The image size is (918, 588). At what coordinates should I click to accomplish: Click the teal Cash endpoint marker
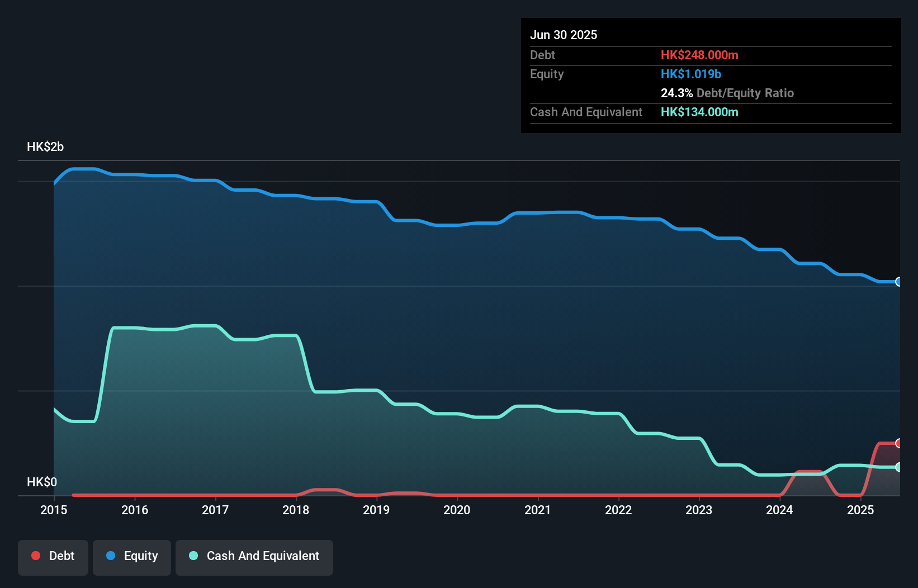pyautogui.click(x=898, y=467)
